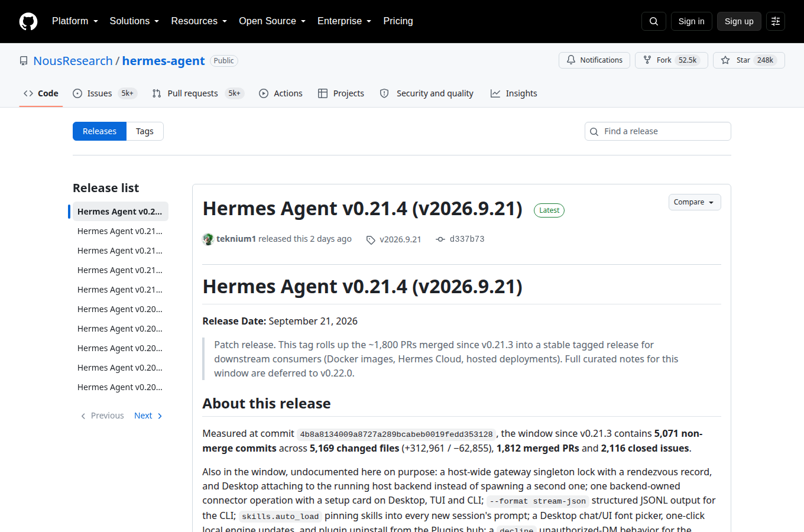The height and width of the screenshot is (532, 804).
Task: Click the Notifications bell button
Action: coord(594,60)
